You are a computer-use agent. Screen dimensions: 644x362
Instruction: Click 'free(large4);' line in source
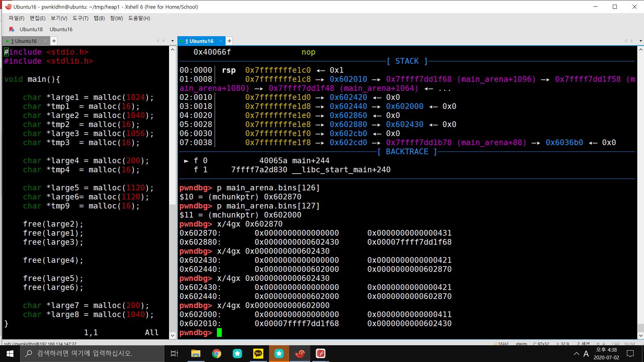click(53, 260)
